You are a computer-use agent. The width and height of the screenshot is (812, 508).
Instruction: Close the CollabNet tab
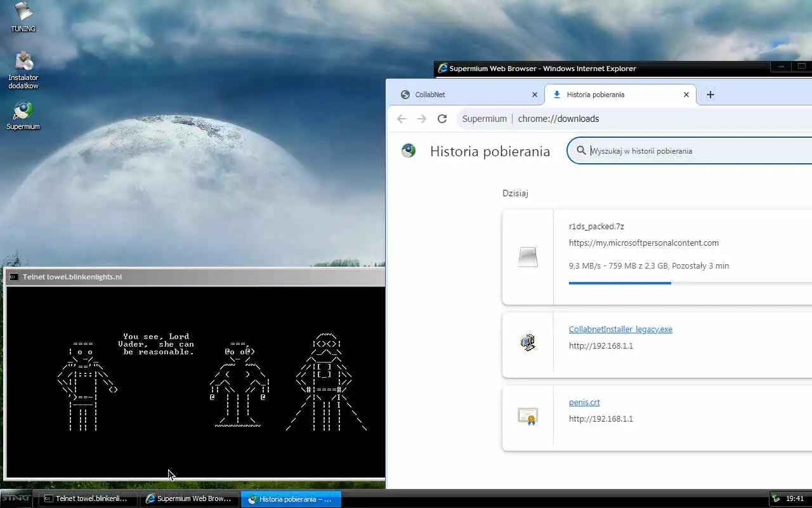click(534, 95)
